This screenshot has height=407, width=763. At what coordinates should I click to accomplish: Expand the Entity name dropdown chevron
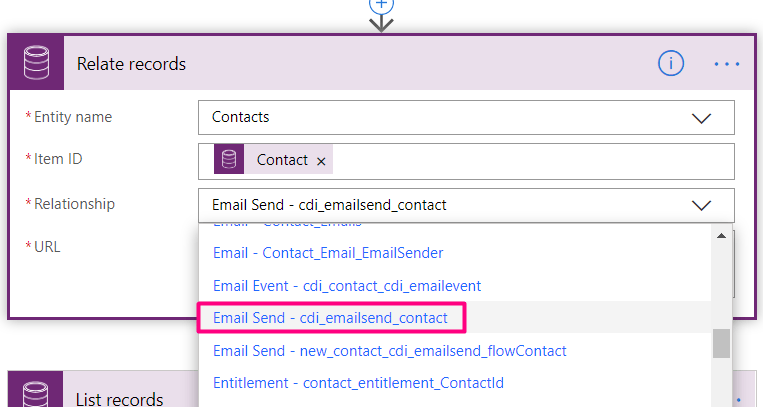click(x=702, y=118)
